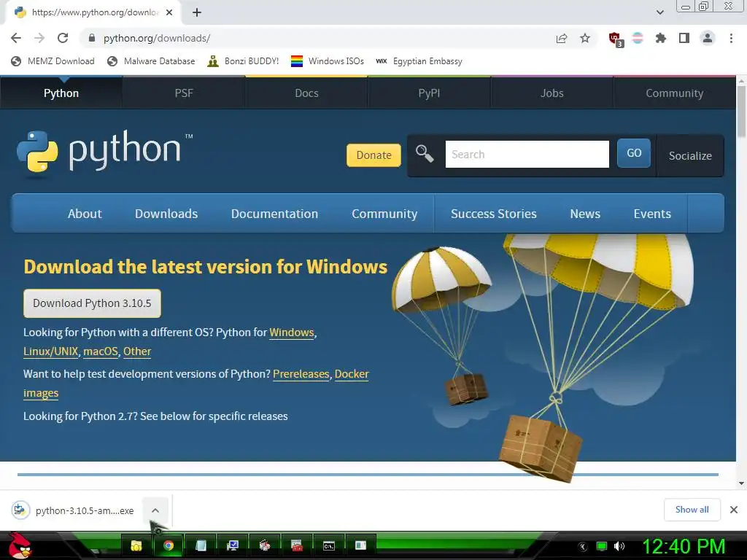This screenshot has height=560, width=747.
Task: Switch to the Jobs tab
Action: click(x=551, y=93)
